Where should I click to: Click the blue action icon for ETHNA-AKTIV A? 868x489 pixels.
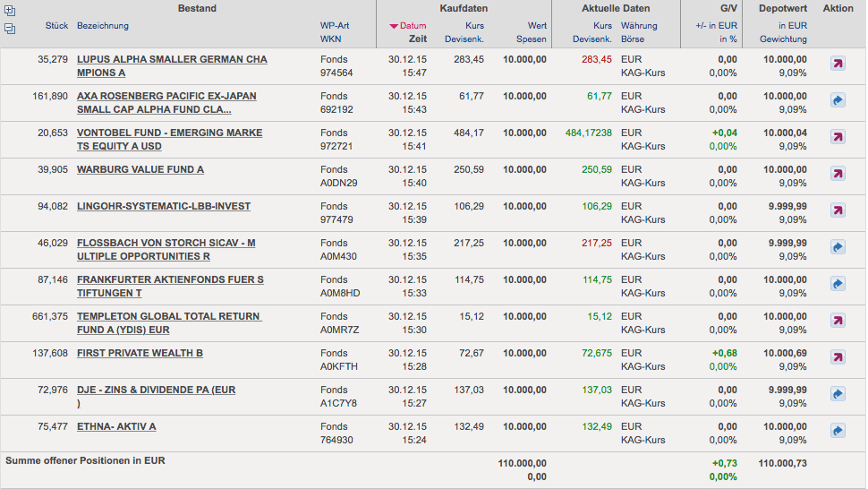[838, 431]
